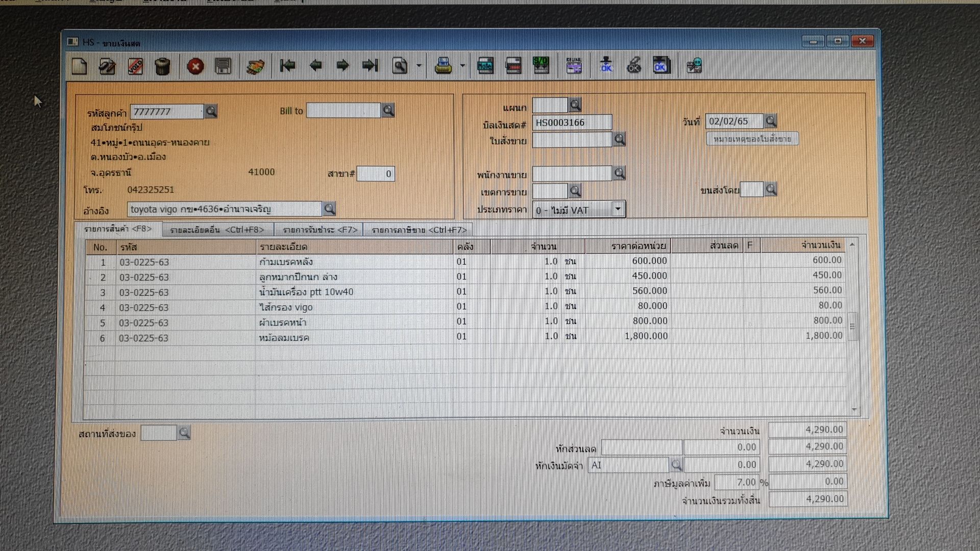Viewport: 980px width, 551px height.
Task: Click the trash bin delete icon
Action: coord(162,66)
